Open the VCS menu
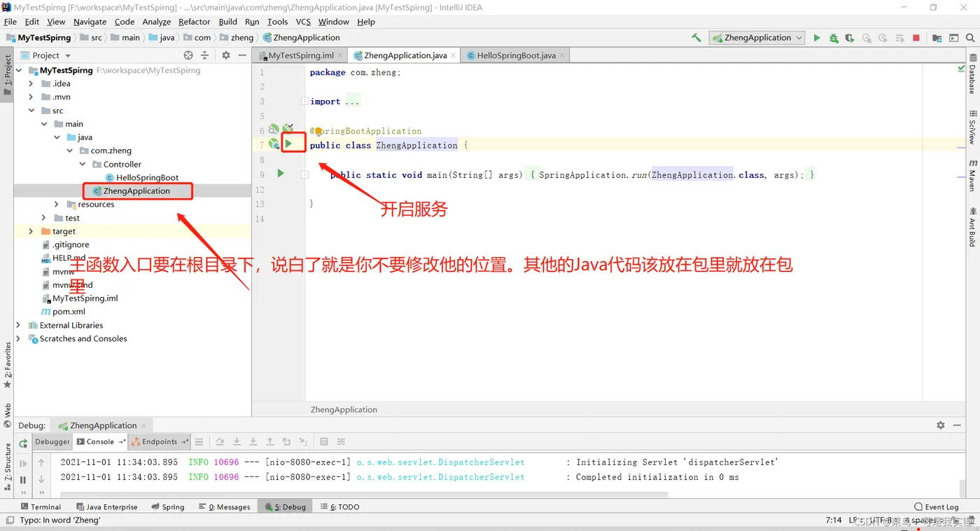Screen dimensions: 980x531 coord(303,22)
